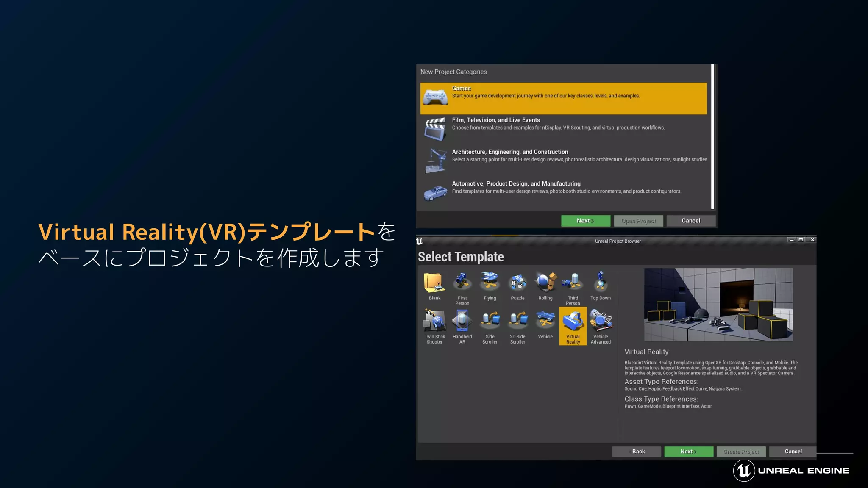Choose the Virtual Reality template
Viewport: 868px width, 488px height.
click(x=573, y=326)
